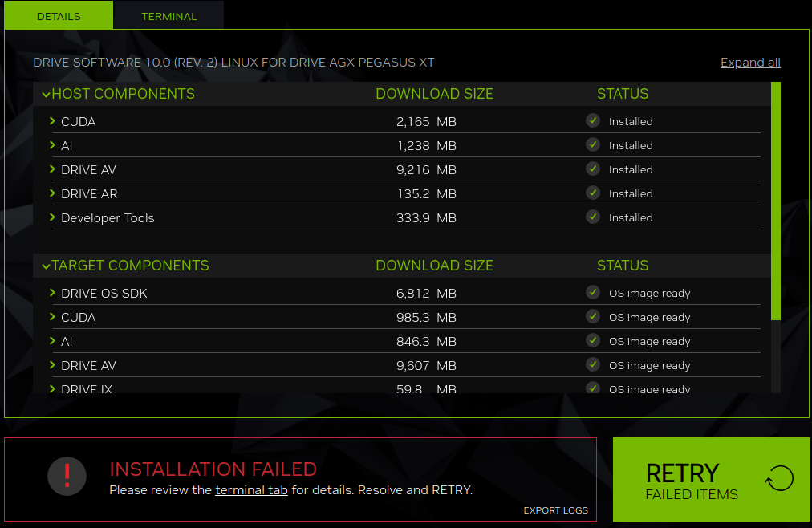Click EXPORT LOGS
The image size is (812, 528).
click(x=556, y=510)
